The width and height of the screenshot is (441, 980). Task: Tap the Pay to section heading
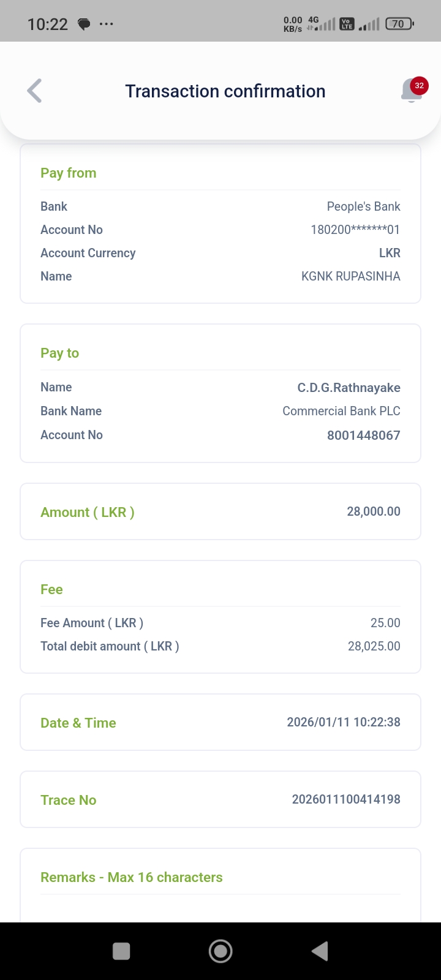point(60,353)
